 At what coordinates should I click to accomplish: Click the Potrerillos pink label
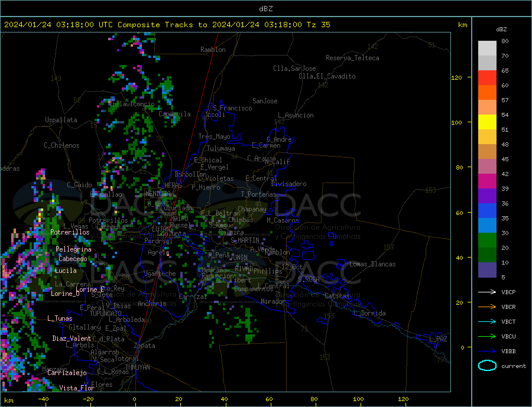pyautogui.click(x=70, y=232)
